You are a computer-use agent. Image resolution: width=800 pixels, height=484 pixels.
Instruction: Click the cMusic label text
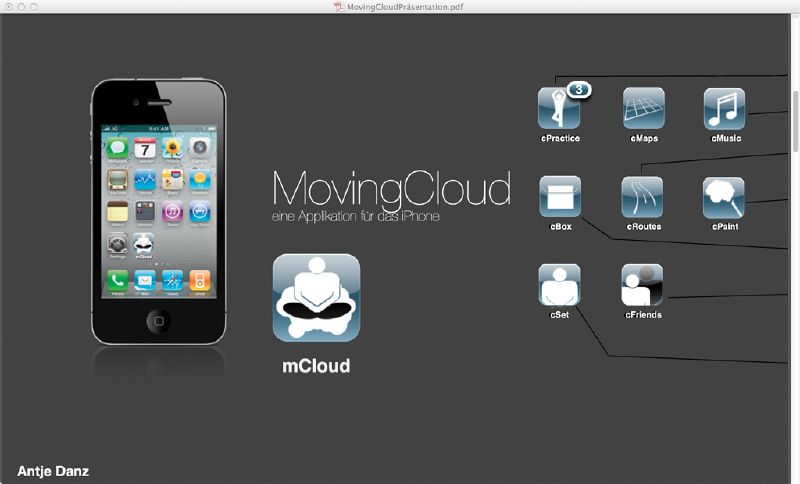(726, 138)
